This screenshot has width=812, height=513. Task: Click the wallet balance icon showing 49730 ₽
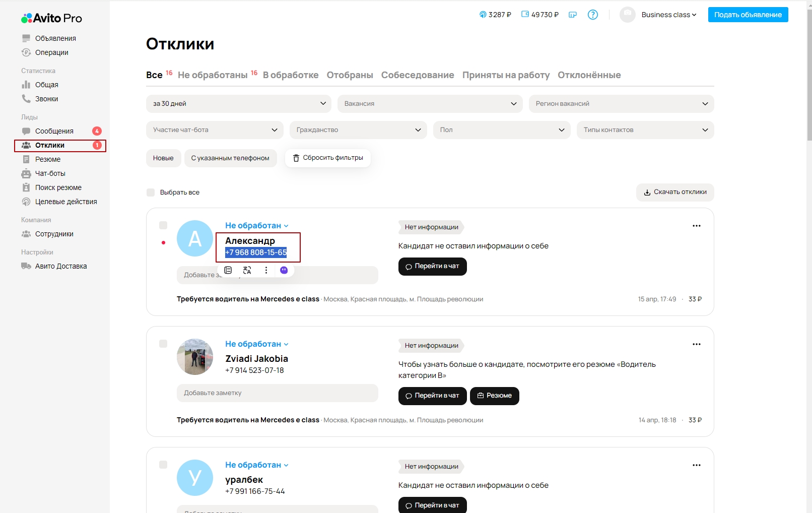point(525,15)
